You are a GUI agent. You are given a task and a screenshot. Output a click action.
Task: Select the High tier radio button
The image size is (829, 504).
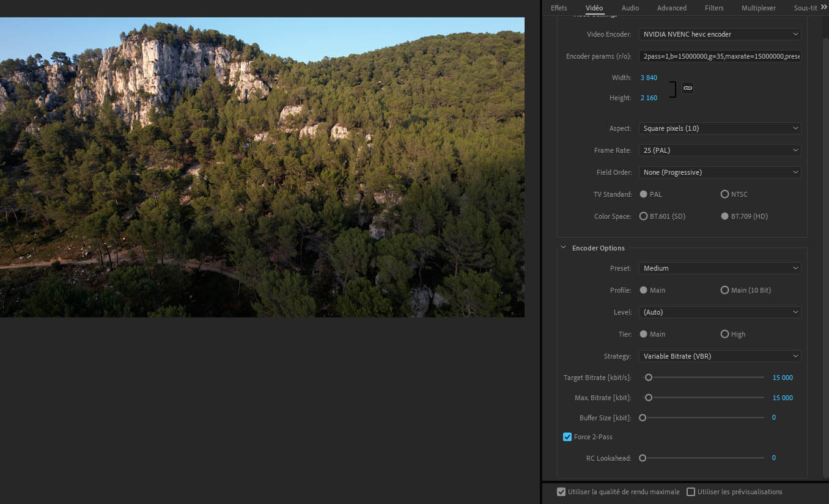pyautogui.click(x=725, y=334)
